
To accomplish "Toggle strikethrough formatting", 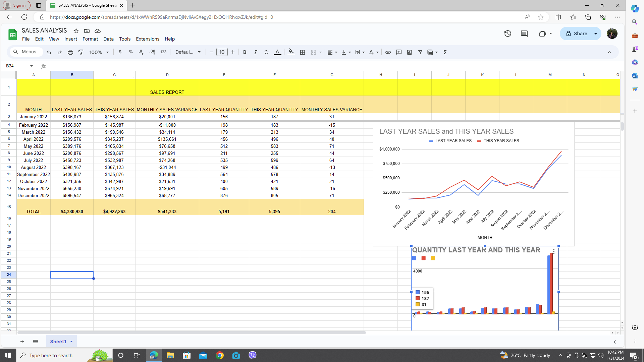I will (266, 52).
